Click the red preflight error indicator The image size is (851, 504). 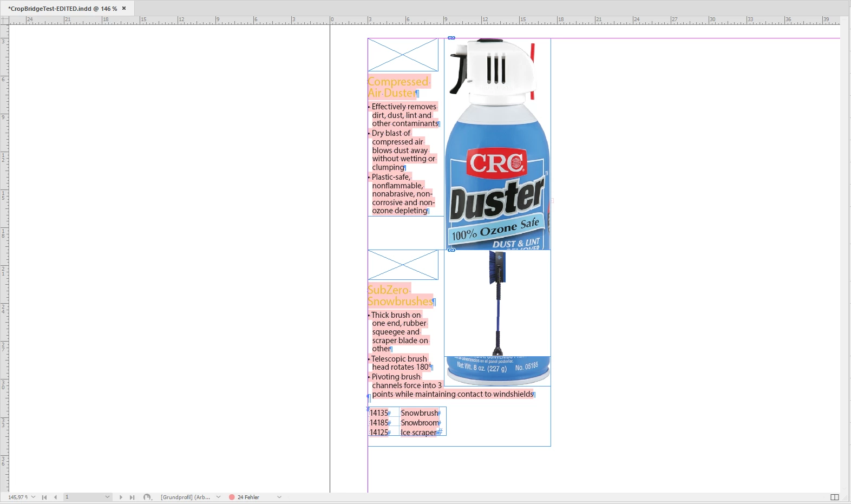(232, 497)
